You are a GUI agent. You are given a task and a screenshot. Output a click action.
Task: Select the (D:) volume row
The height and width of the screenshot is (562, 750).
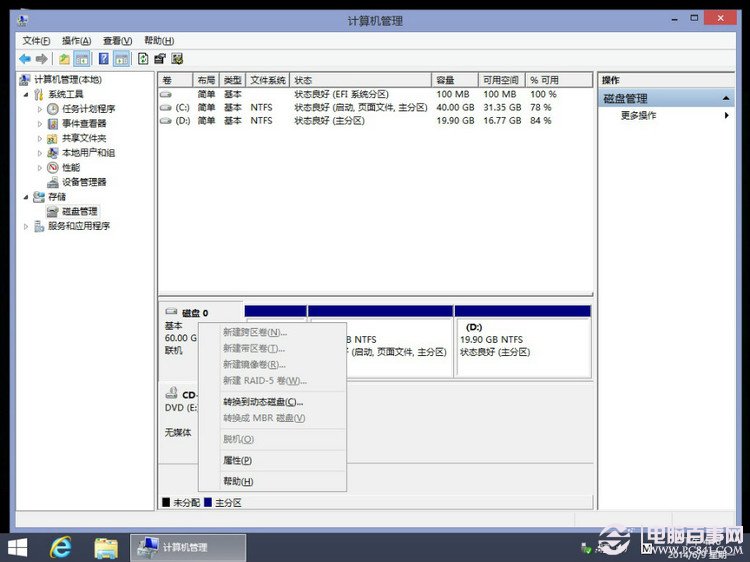[x=375, y=121]
